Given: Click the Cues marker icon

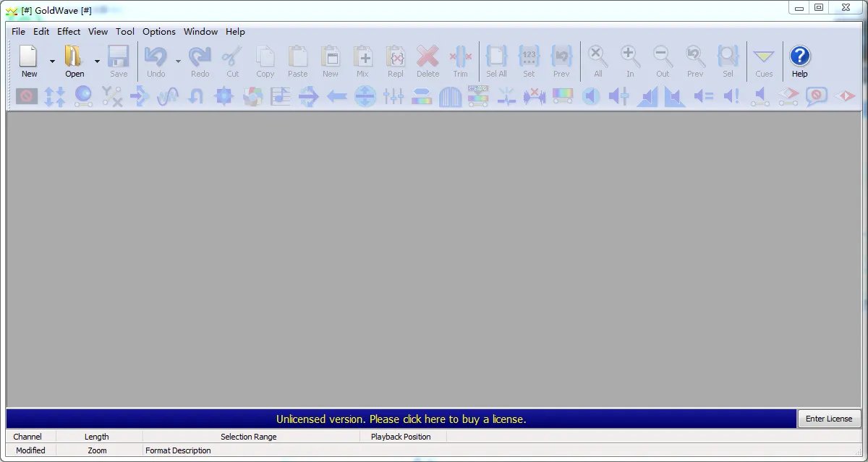Looking at the screenshot, I should pyautogui.click(x=764, y=57).
